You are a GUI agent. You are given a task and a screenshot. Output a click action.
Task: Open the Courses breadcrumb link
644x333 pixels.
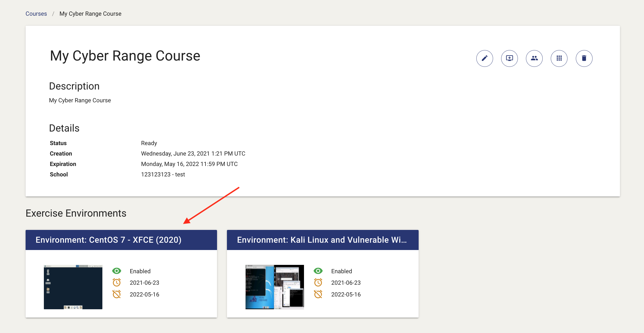(36, 13)
